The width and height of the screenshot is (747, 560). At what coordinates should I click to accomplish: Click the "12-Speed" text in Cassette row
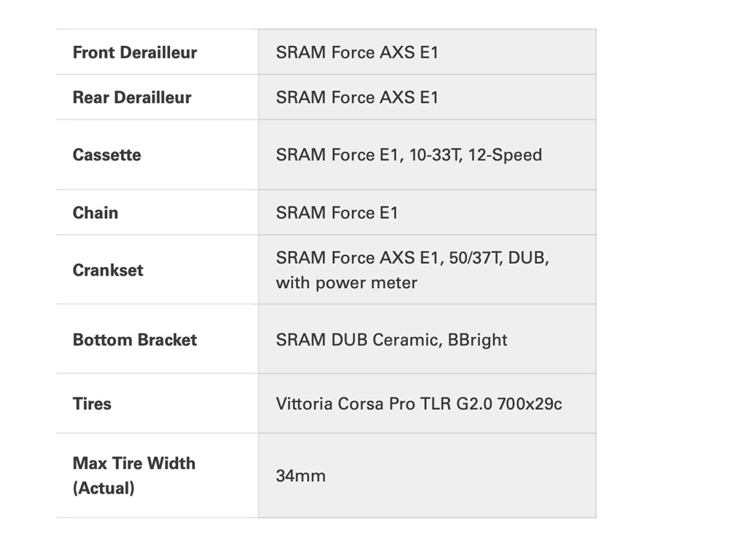point(505,155)
